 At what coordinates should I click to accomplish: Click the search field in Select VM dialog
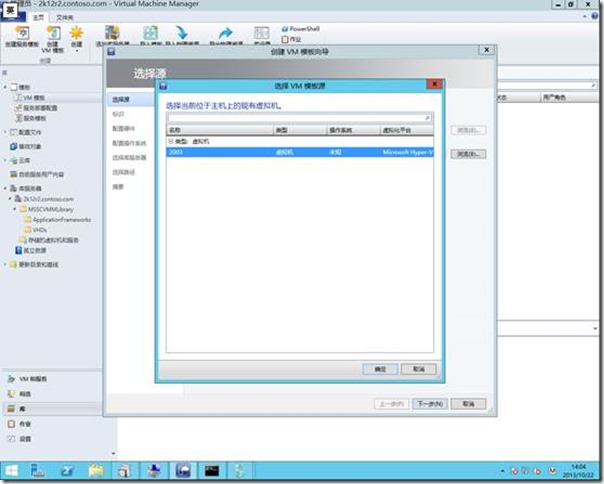296,118
